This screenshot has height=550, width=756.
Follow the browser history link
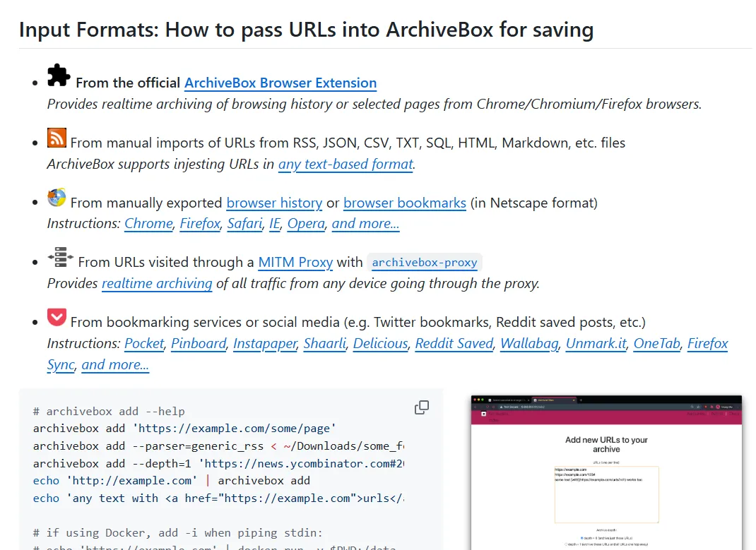(274, 203)
